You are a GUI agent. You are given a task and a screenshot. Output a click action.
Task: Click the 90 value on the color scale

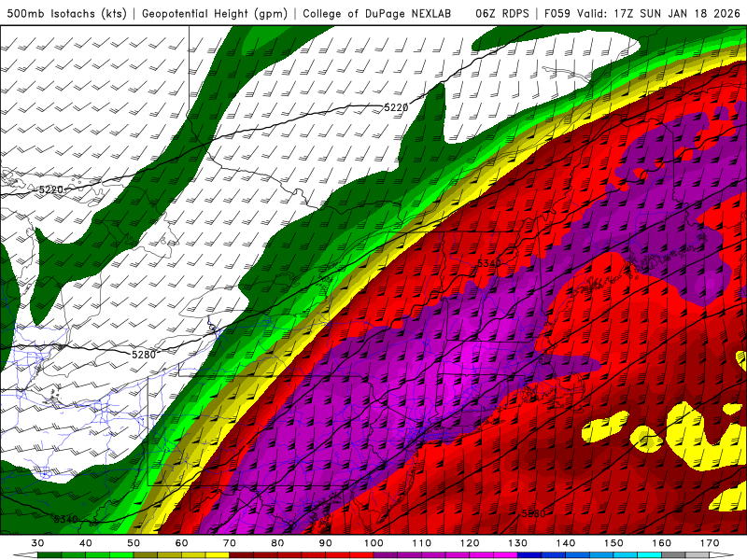pyautogui.click(x=326, y=543)
